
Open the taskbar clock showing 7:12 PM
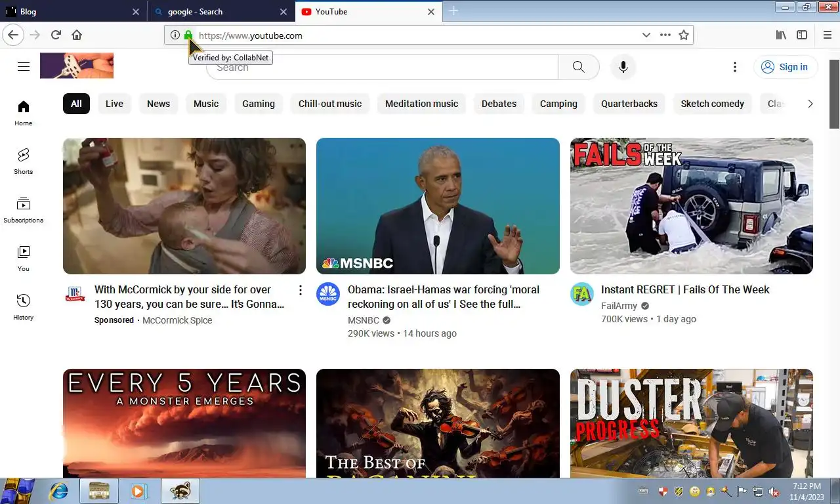806,492
